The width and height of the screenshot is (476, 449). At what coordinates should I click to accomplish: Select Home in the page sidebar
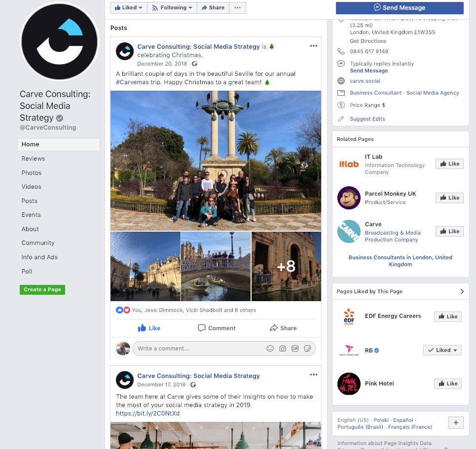(59, 144)
